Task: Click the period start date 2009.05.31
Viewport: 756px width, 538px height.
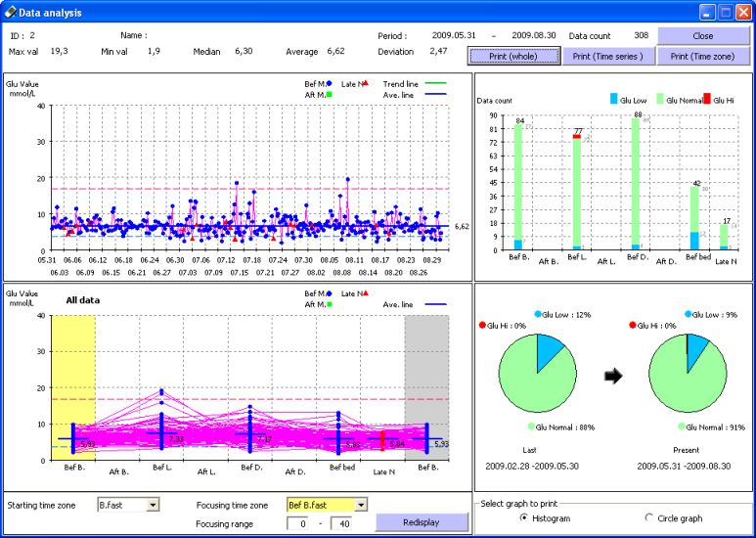Action: [454, 35]
